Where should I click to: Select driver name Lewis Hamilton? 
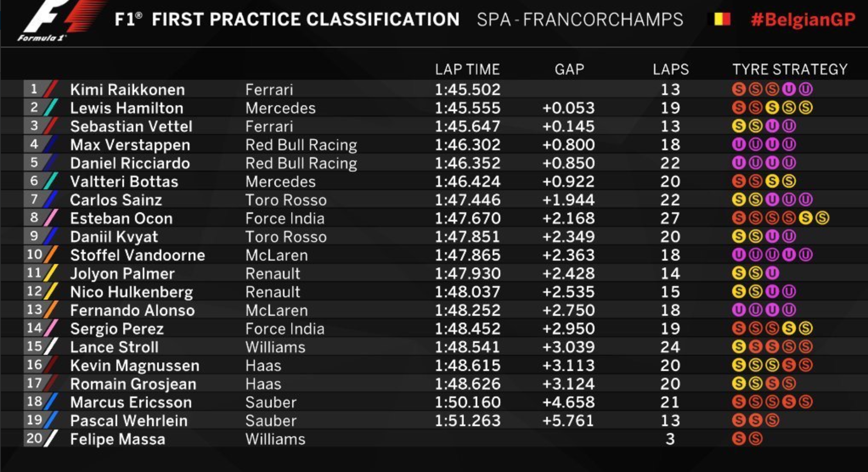pos(127,108)
